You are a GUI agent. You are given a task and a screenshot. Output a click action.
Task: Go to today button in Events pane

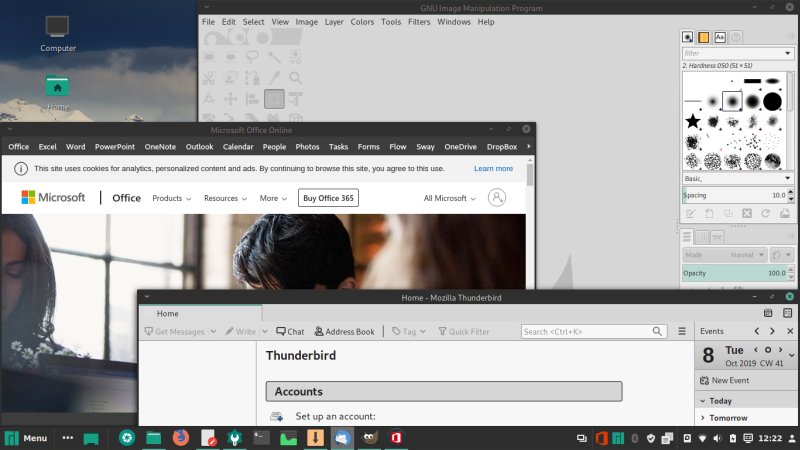(768, 350)
